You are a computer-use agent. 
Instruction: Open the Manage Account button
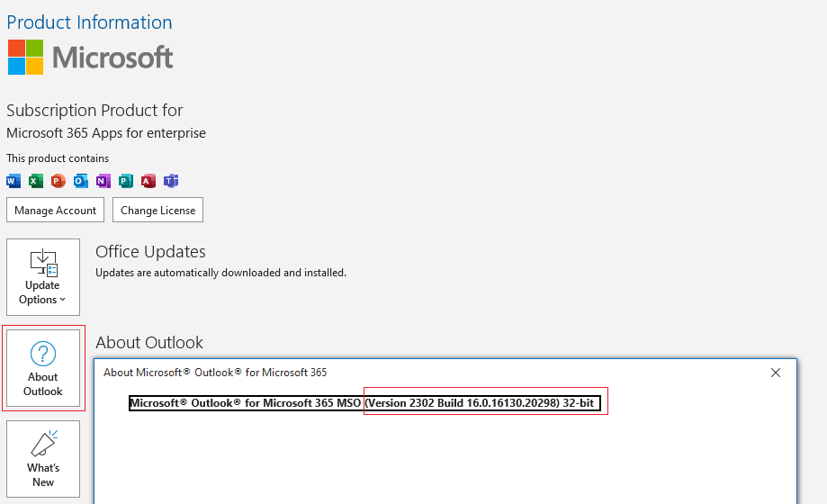56,210
